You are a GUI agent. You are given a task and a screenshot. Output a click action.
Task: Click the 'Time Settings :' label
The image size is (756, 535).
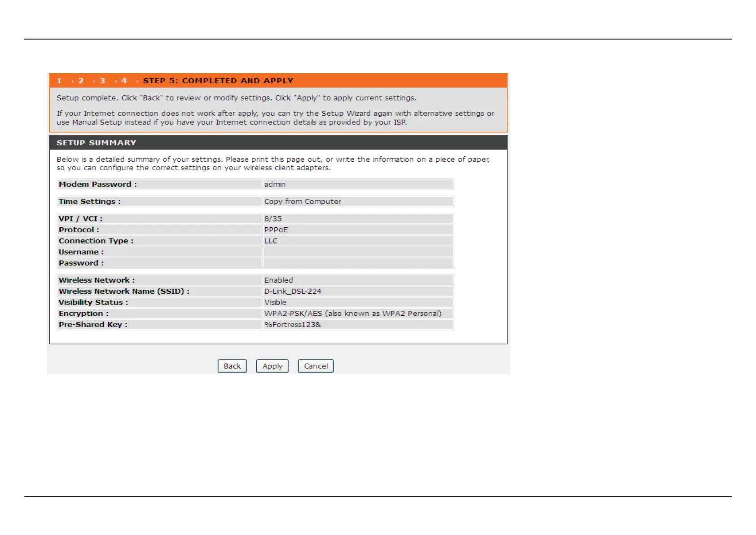(x=90, y=201)
